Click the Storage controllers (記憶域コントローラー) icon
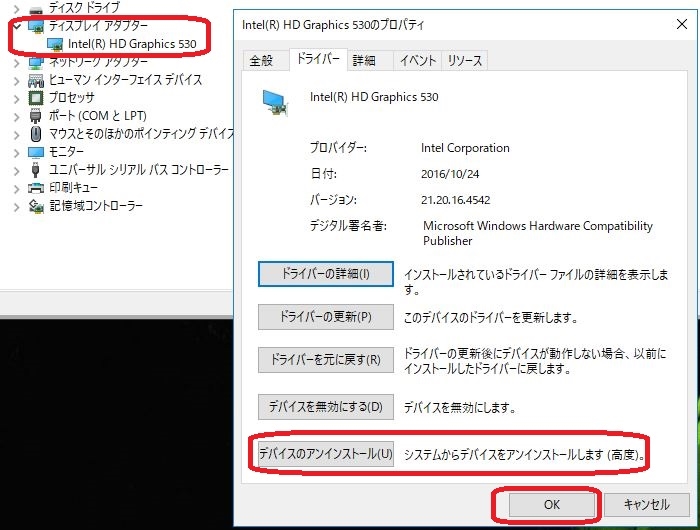 pos(36,206)
